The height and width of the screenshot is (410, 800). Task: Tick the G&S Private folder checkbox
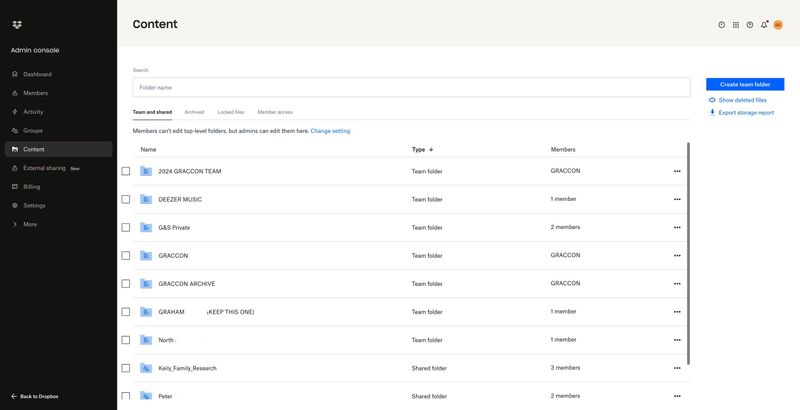[126, 227]
